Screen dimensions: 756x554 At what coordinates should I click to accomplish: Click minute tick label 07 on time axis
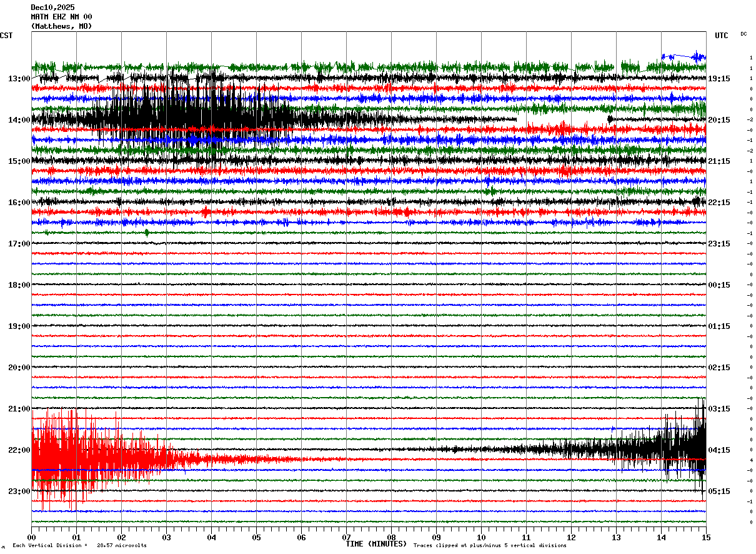click(x=346, y=537)
